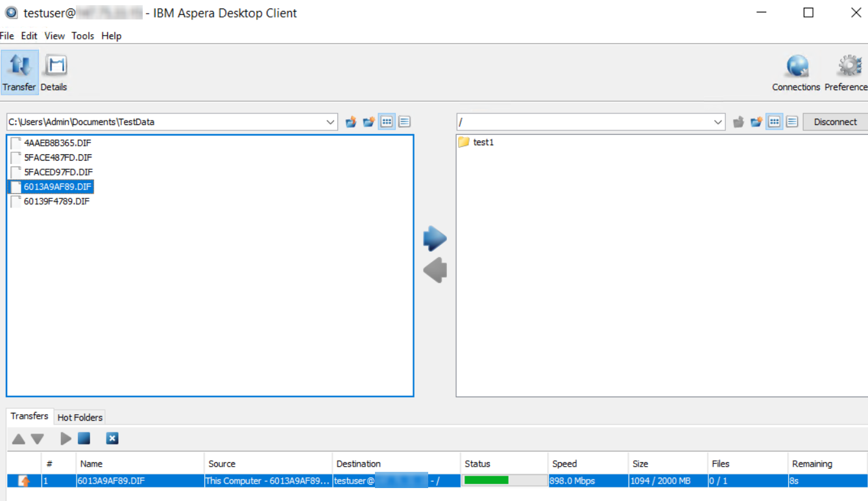868x501 pixels.
Task: Click the stop transfer square button
Action: click(84, 439)
